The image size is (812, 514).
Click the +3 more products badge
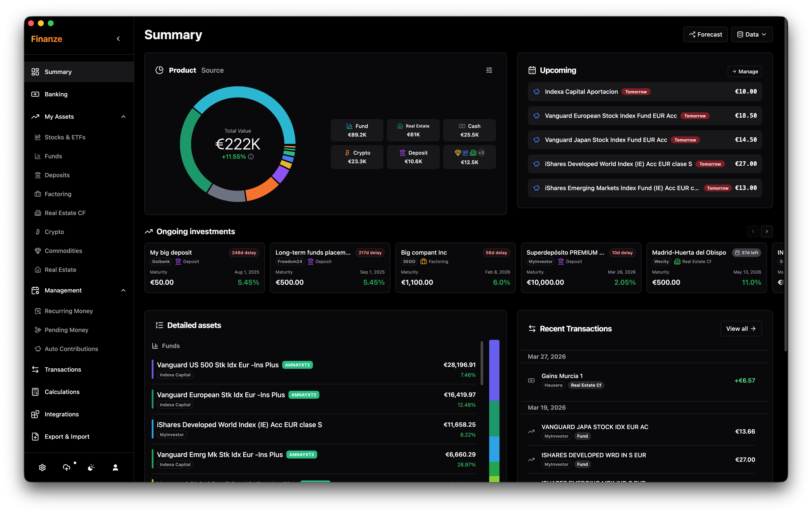(x=481, y=152)
